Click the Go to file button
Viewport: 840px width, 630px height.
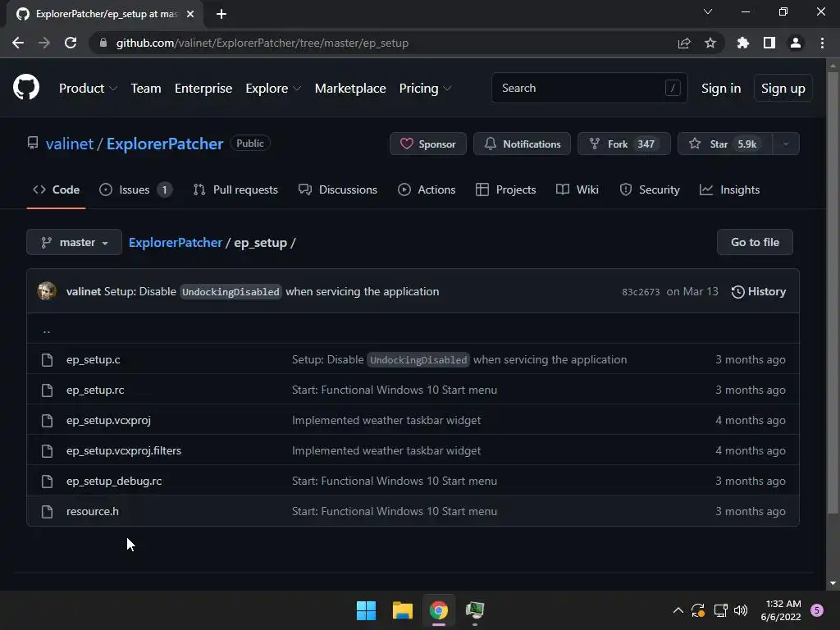point(755,242)
